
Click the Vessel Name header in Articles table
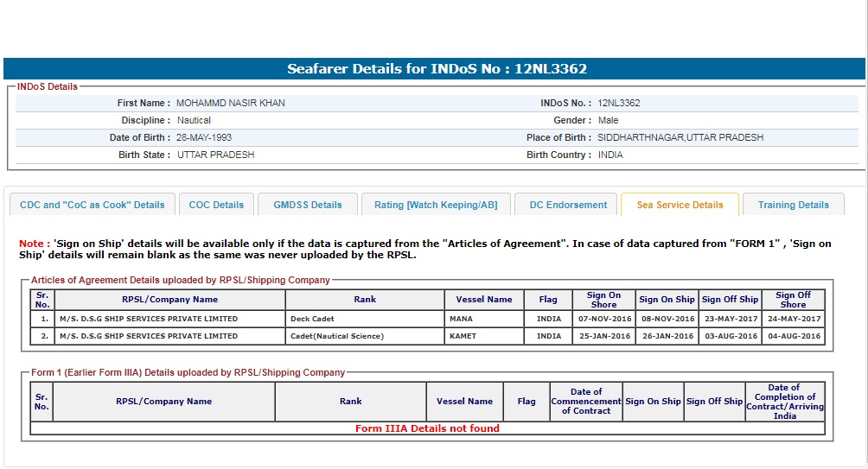pos(484,300)
